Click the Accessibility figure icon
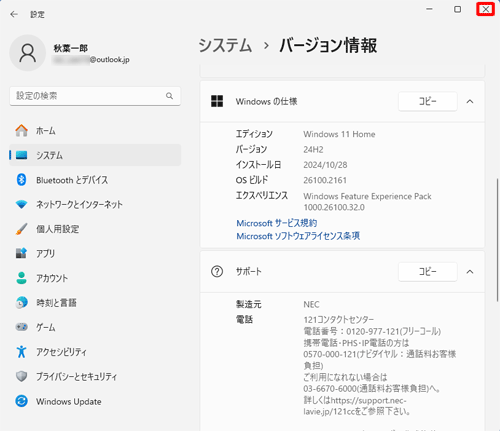This screenshot has height=431, width=500. pos(22,352)
